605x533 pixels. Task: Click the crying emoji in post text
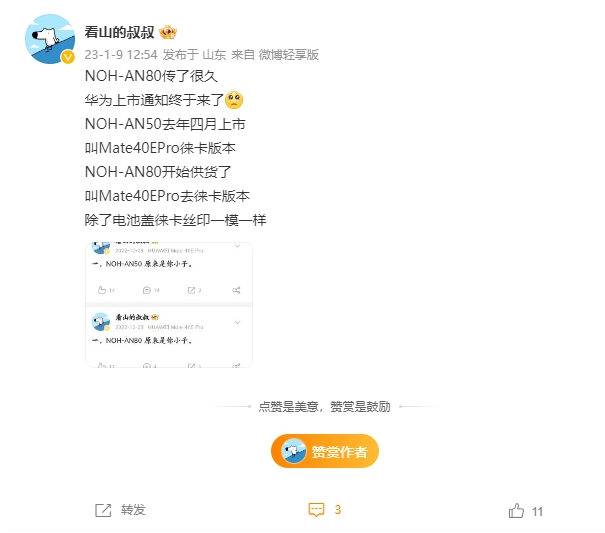(x=234, y=100)
